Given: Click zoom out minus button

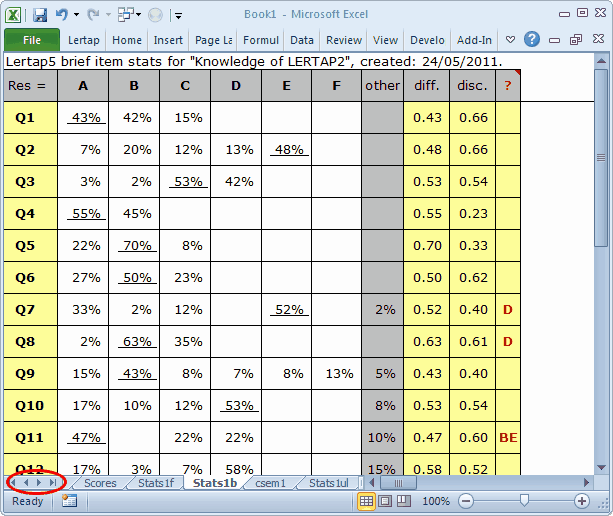Looking at the screenshot, I should tap(466, 500).
